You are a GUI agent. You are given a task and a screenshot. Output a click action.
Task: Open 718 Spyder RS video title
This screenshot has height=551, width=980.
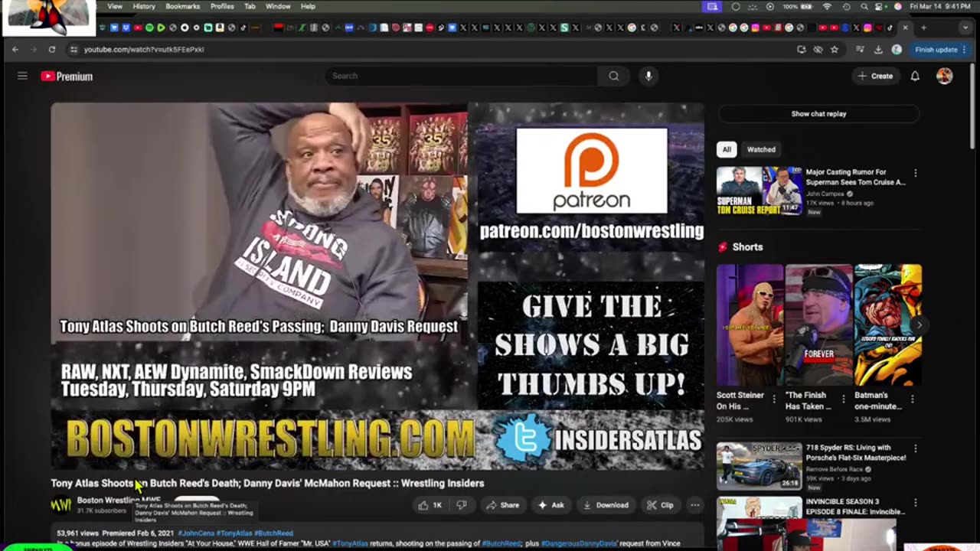(x=855, y=452)
